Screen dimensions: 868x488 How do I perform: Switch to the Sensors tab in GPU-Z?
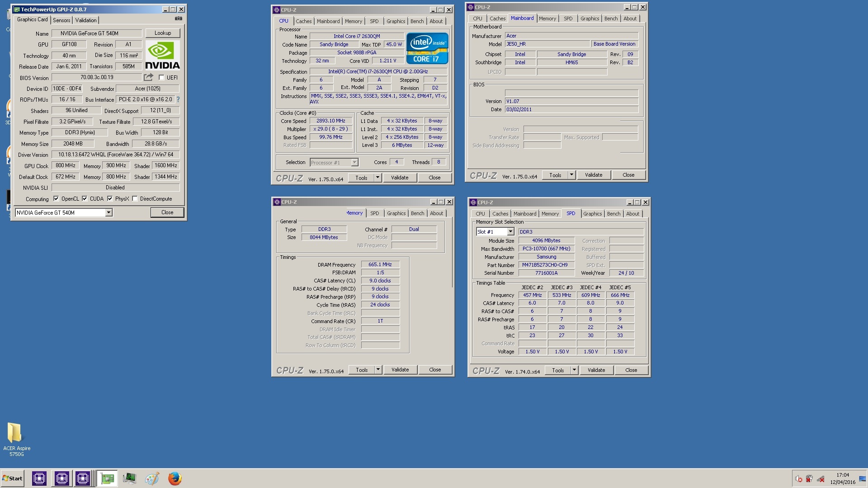tap(61, 20)
